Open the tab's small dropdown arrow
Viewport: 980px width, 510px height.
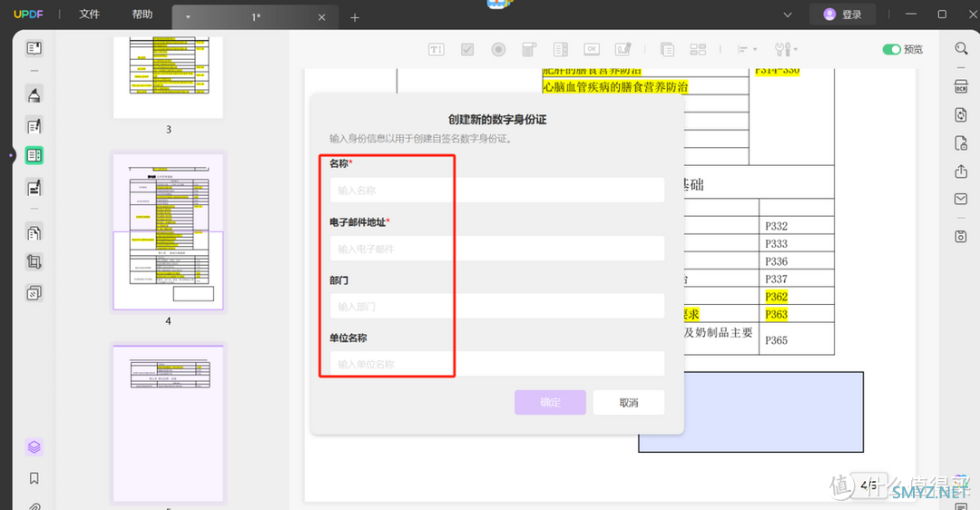coord(188,17)
